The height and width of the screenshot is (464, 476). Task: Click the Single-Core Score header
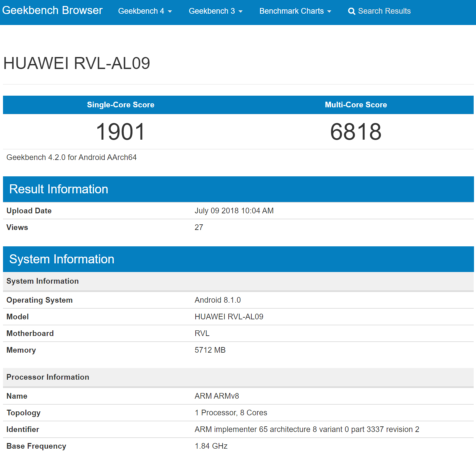click(121, 105)
